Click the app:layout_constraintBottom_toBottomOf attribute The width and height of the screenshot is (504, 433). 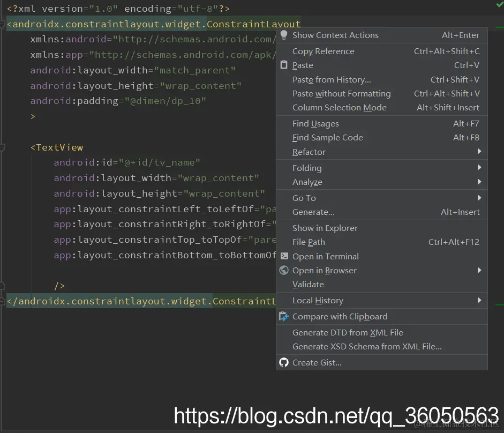pos(165,255)
